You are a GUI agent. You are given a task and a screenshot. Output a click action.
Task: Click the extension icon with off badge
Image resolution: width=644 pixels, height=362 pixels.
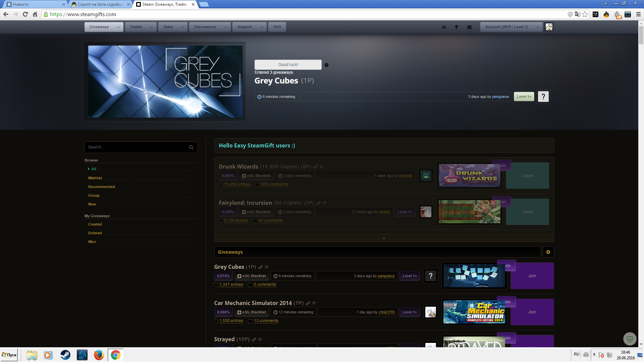pyautogui.click(x=617, y=15)
